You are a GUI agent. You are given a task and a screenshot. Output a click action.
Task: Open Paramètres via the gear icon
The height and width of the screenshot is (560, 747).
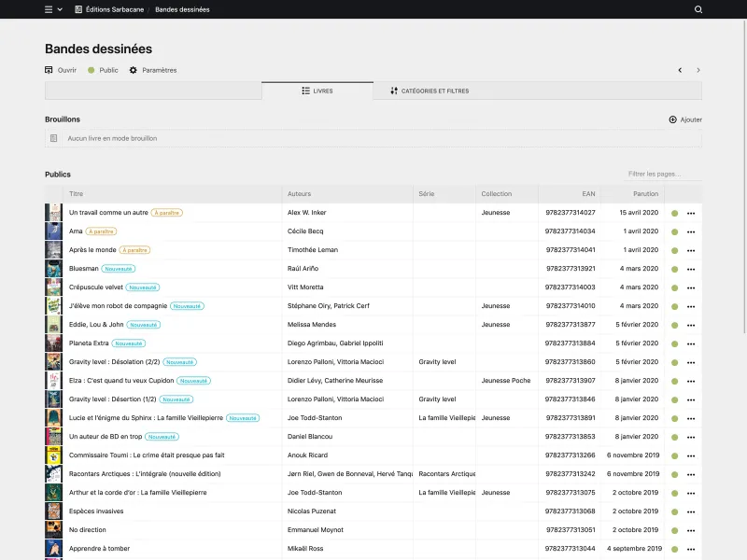[132, 69]
